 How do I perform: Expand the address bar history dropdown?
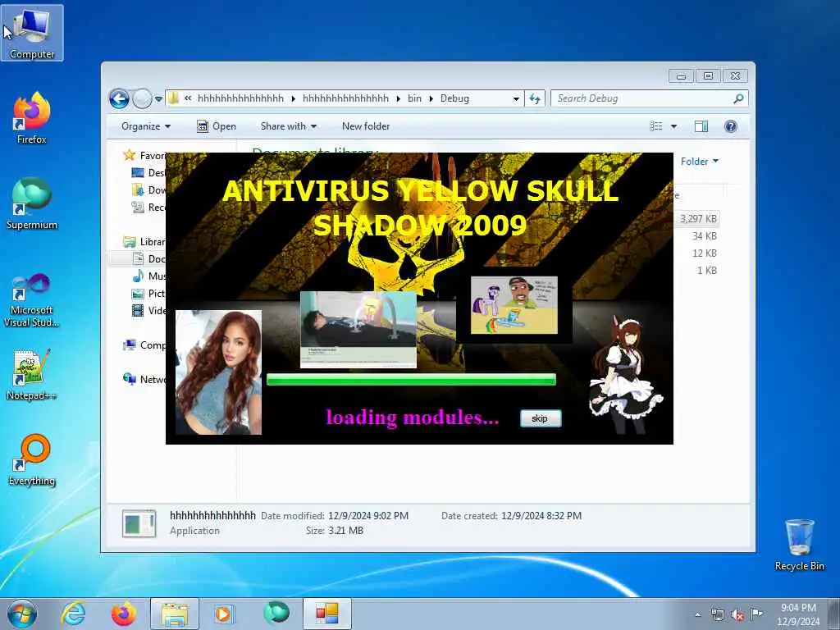click(516, 98)
